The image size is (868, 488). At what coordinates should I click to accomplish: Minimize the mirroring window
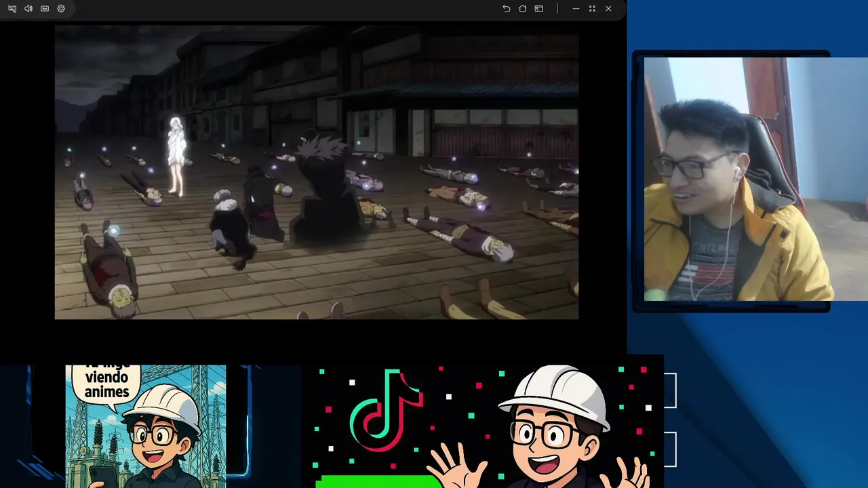(x=576, y=9)
